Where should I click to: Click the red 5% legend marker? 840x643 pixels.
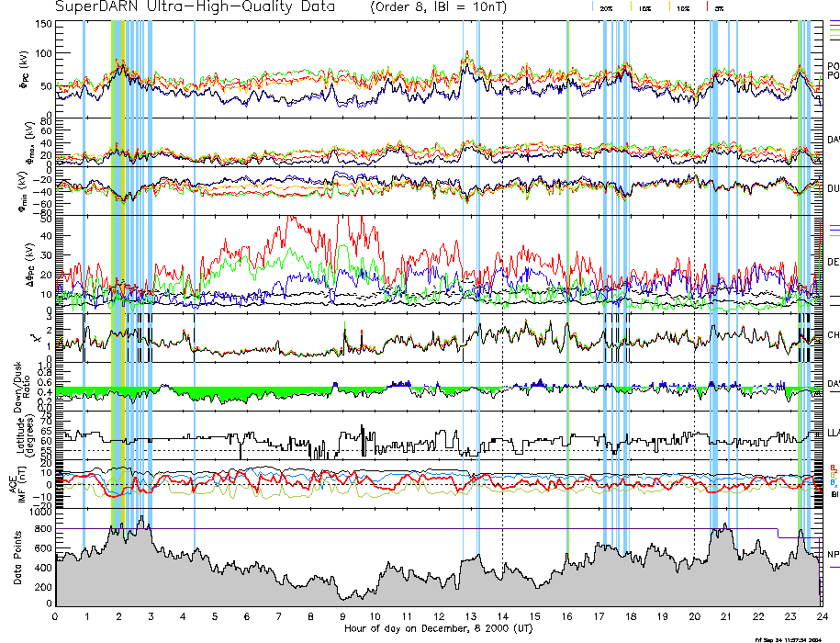[708, 6]
